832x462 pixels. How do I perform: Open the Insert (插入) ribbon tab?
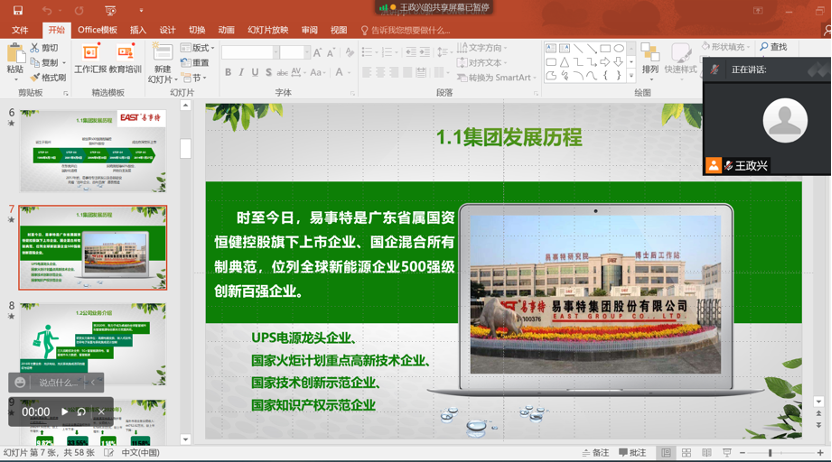[x=138, y=30]
